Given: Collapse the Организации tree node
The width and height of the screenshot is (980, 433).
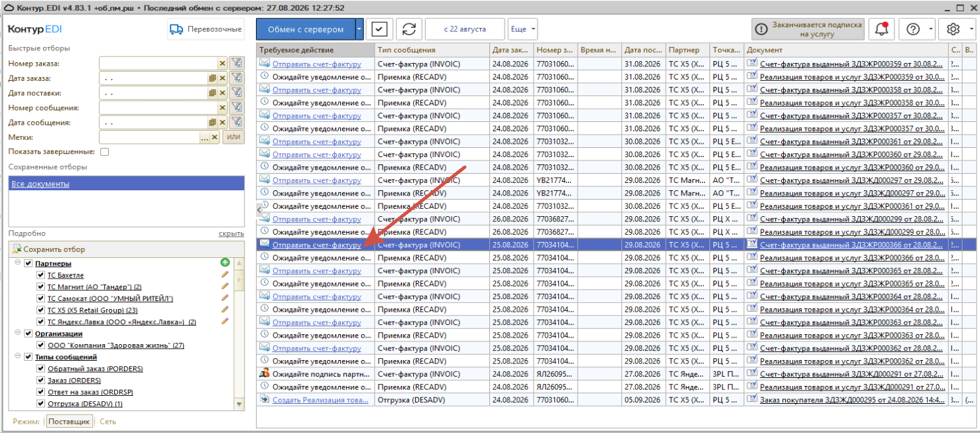Looking at the screenshot, I should (18, 334).
